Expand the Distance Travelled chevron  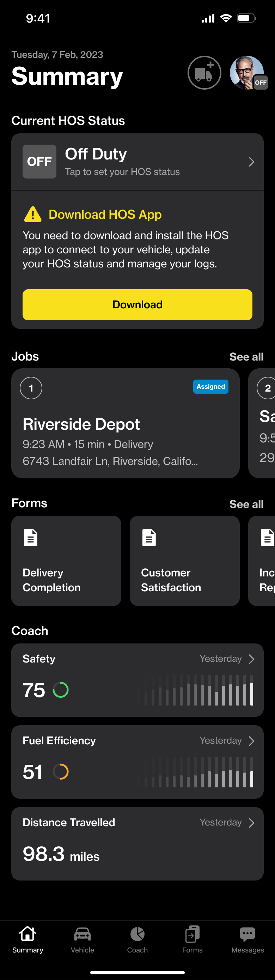pyautogui.click(x=251, y=823)
